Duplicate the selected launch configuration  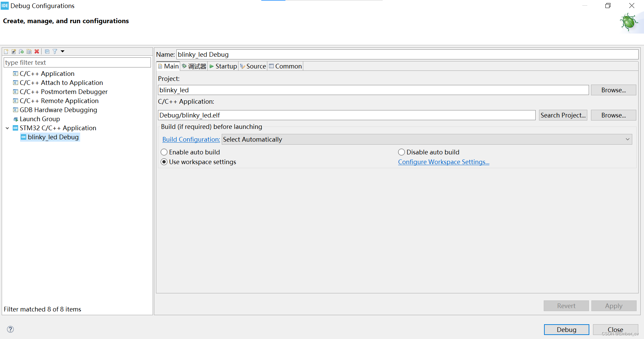pos(29,51)
